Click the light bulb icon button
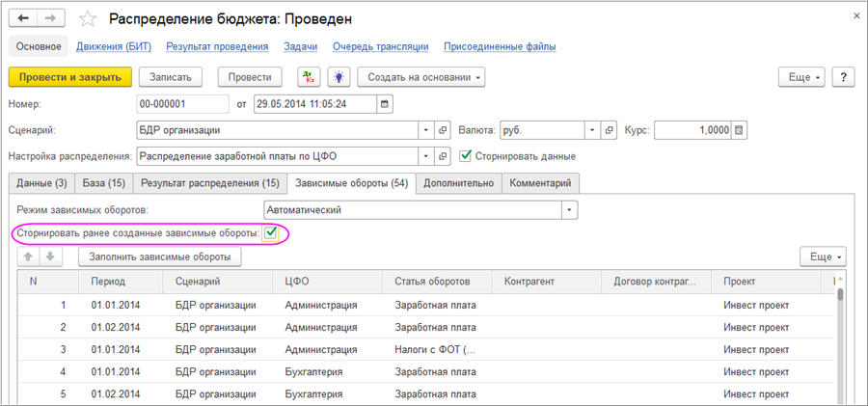 point(338,76)
